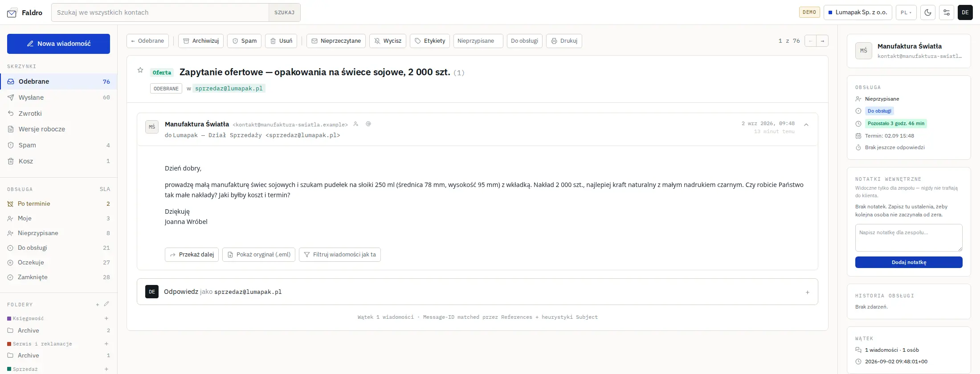Viewport: 980px width, 374px height.
Task: Mark the thread as Nieprzeczytane
Action: (x=336, y=41)
